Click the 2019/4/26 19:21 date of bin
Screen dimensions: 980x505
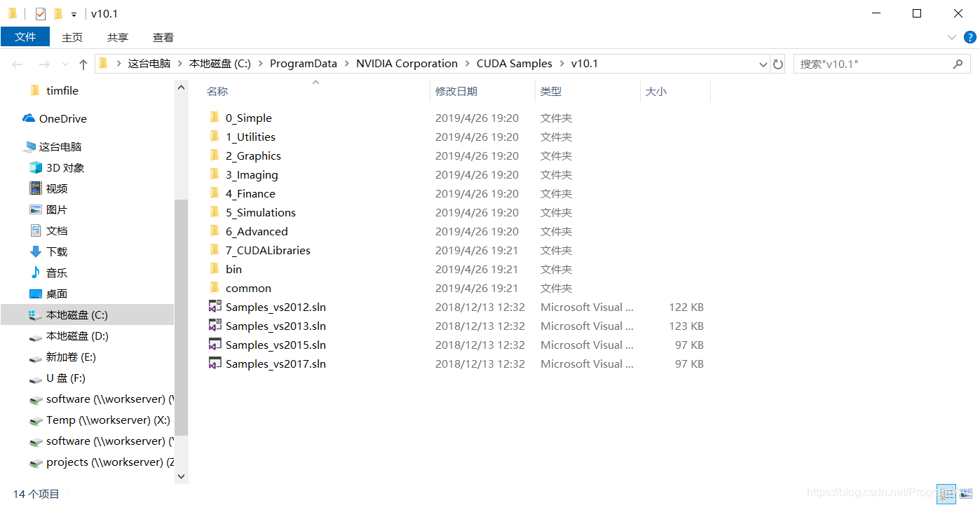click(477, 269)
